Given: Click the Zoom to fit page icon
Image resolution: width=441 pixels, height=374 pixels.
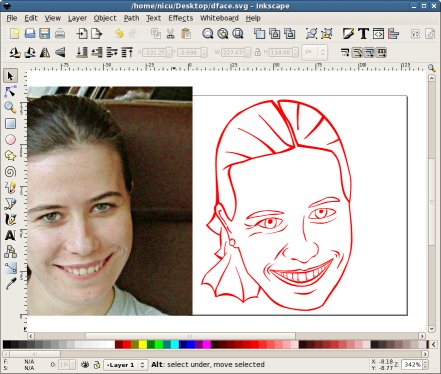Looking at the screenshot, I should point(238,33).
